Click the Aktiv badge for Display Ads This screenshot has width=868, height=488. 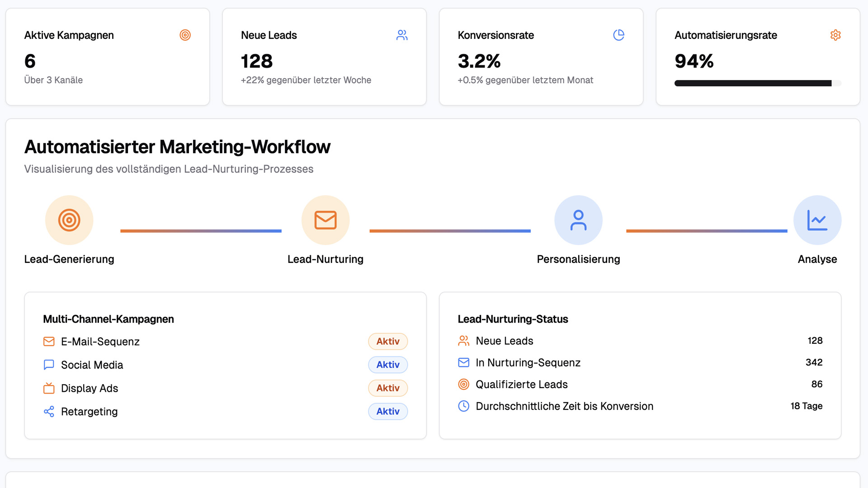[x=388, y=388]
